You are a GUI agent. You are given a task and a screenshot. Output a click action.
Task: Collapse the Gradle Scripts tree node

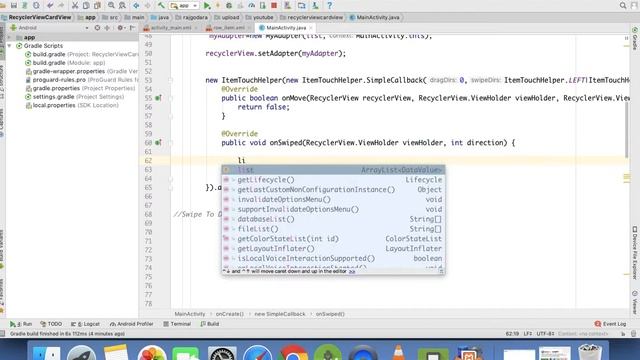coord(9,46)
